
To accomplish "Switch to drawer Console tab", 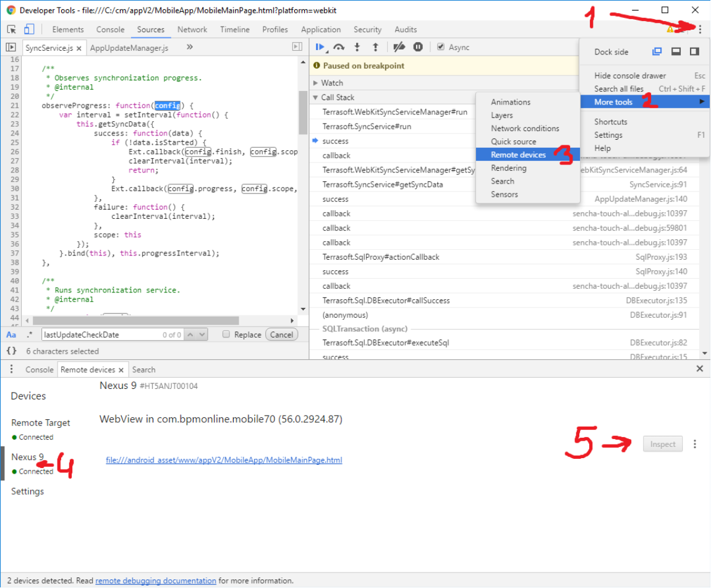I will (x=40, y=370).
